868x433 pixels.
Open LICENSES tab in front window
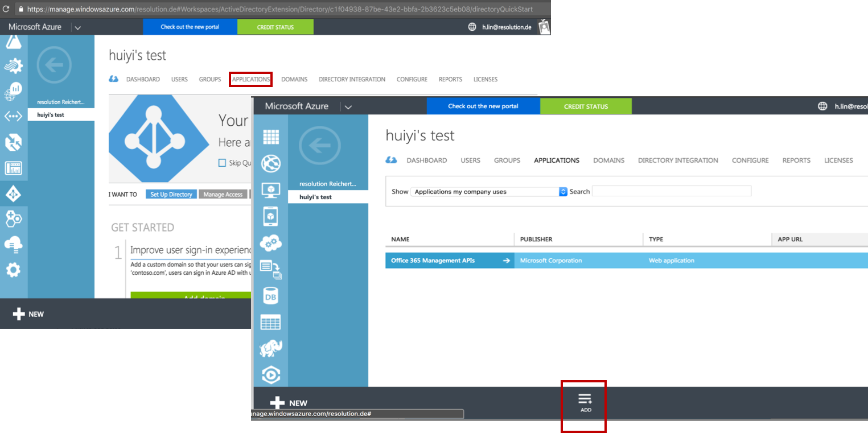point(838,160)
